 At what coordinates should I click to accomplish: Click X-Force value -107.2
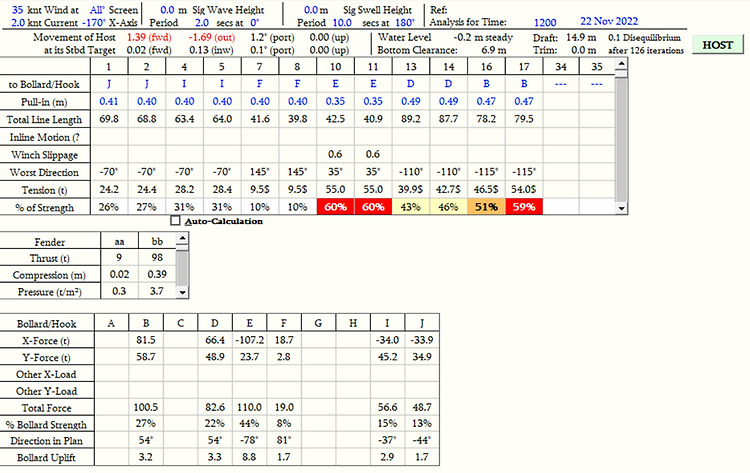[x=249, y=340]
